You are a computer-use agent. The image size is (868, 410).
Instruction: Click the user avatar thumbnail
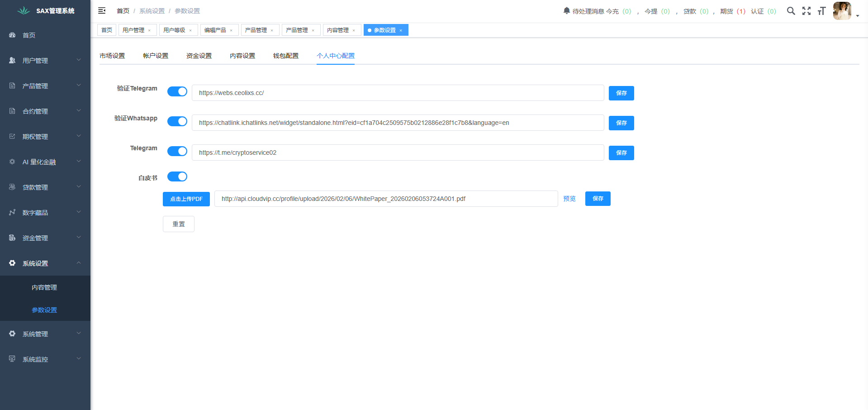click(842, 11)
